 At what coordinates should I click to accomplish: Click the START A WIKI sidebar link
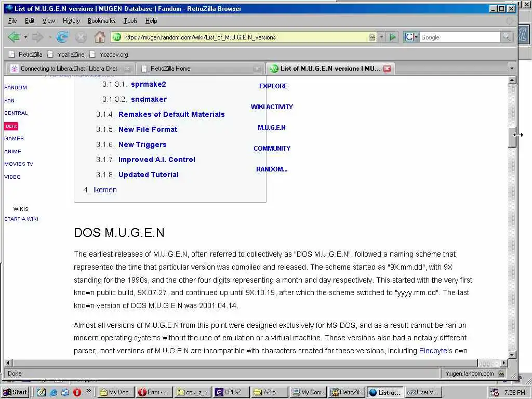[x=21, y=219]
